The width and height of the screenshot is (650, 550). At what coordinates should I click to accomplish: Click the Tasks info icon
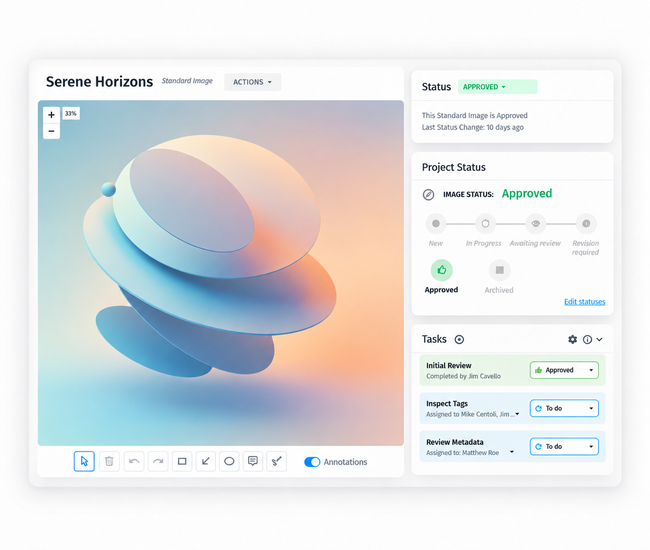pyautogui.click(x=587, y=339)
